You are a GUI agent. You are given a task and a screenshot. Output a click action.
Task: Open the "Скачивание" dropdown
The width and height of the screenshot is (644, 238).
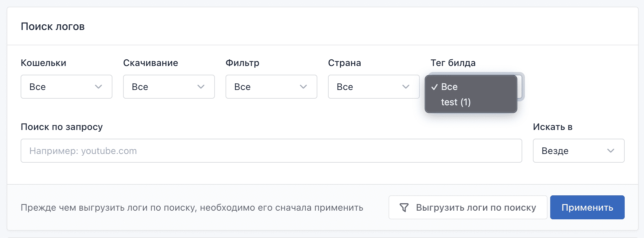[169, 87]
